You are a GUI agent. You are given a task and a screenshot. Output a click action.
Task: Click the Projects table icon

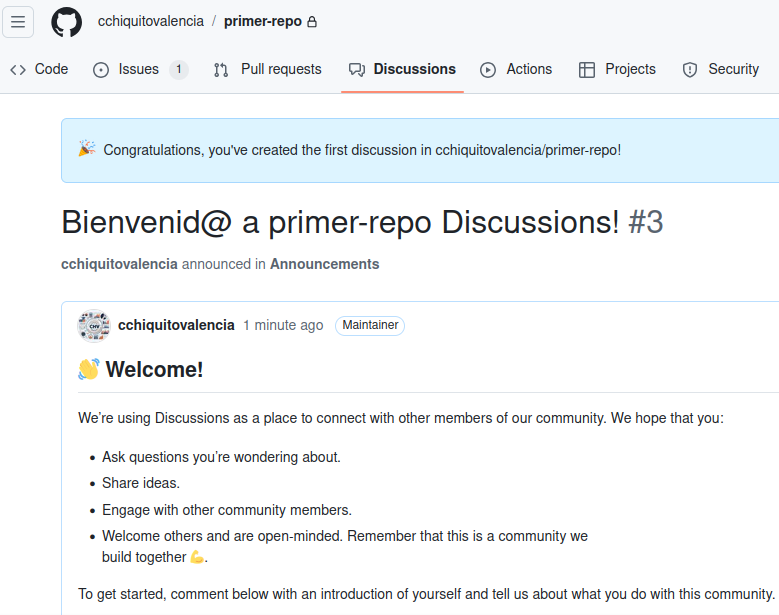(x=587, y=70)
